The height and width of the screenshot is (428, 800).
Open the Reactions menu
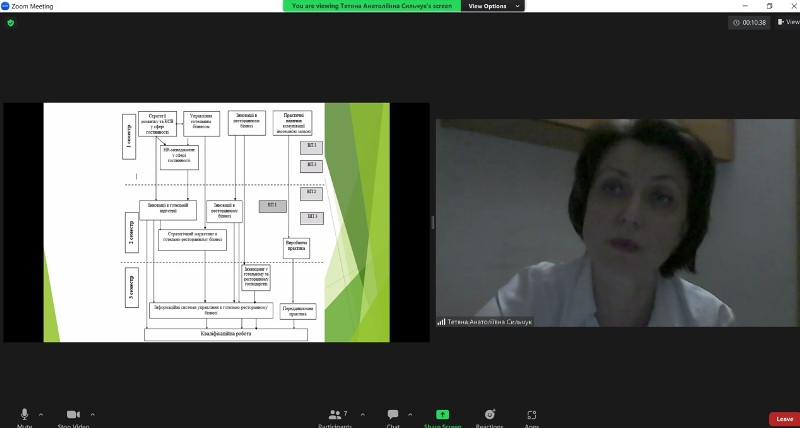[490, 417]
